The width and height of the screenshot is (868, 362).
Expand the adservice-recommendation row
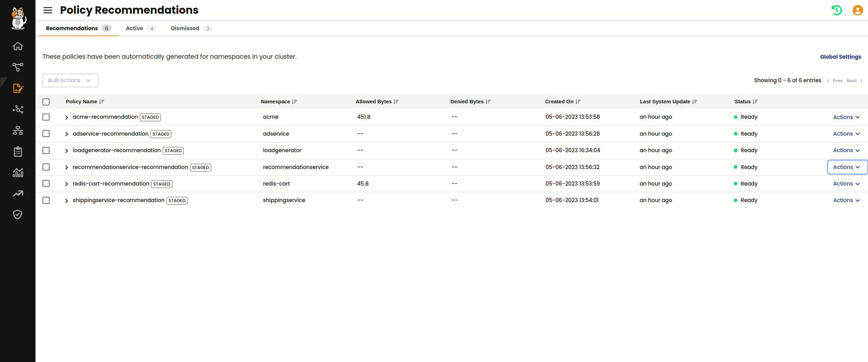click(66, 134)
